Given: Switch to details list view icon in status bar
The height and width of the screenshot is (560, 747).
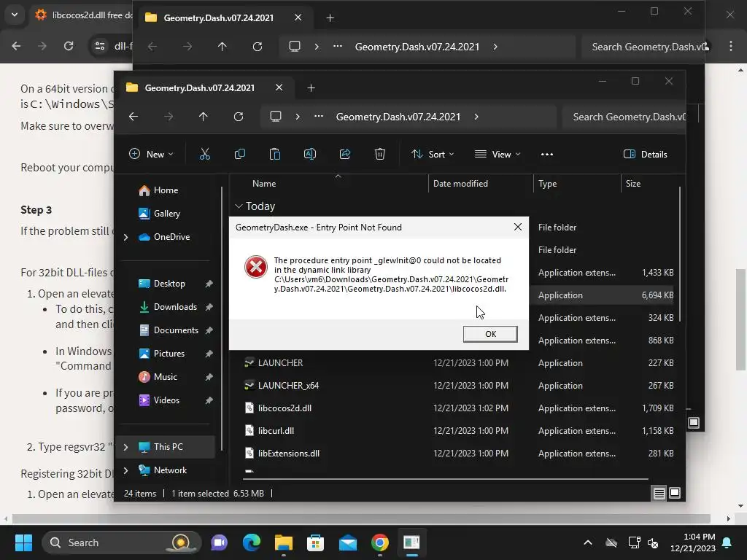Looking at the screenshot, I should coord(659,494).
